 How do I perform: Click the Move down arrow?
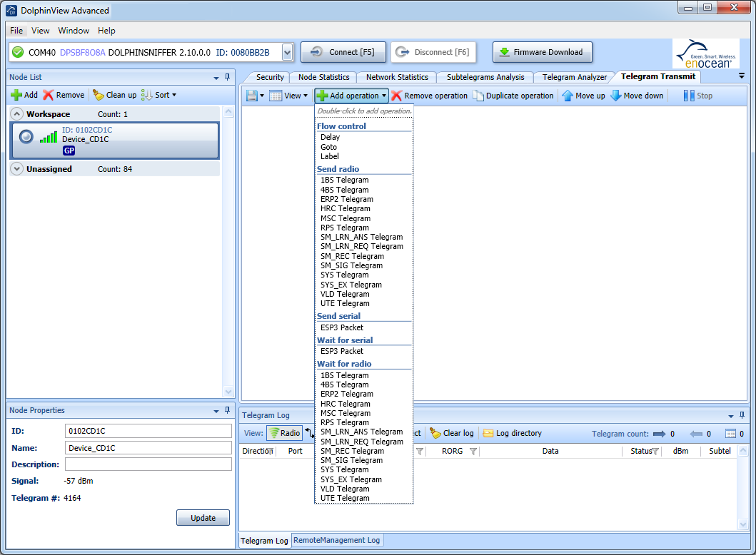point(615,96)
